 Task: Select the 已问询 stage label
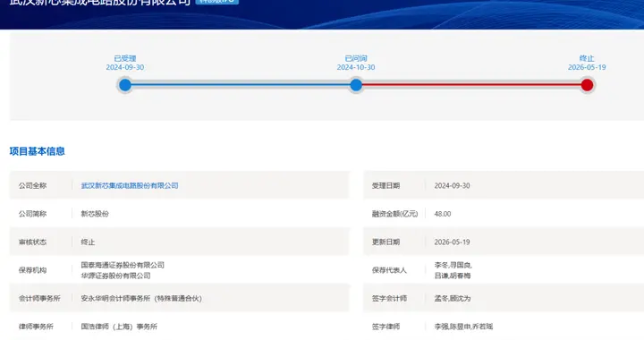(356, 58)
